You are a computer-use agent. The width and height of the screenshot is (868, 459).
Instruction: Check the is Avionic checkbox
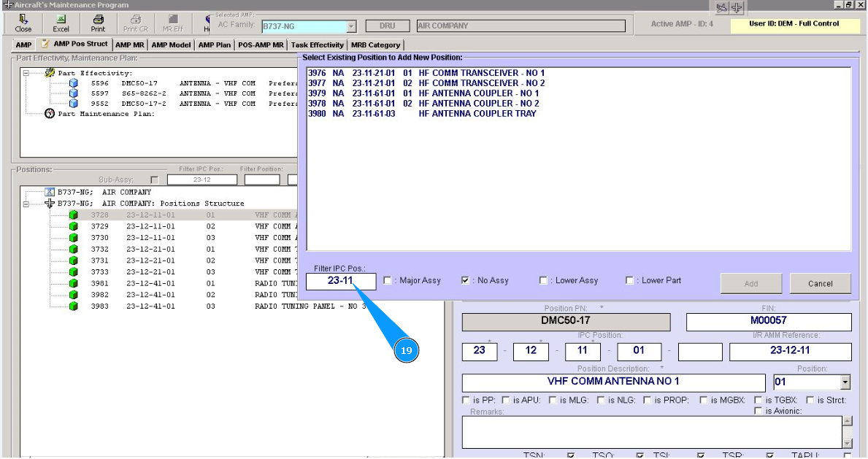click(x=758, y=411)
